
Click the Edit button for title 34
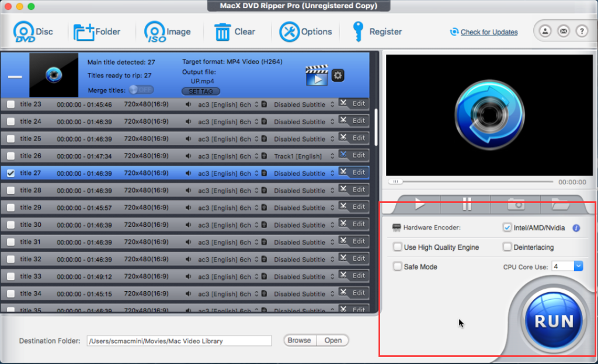pyautogui.click(x=353, y=293)
